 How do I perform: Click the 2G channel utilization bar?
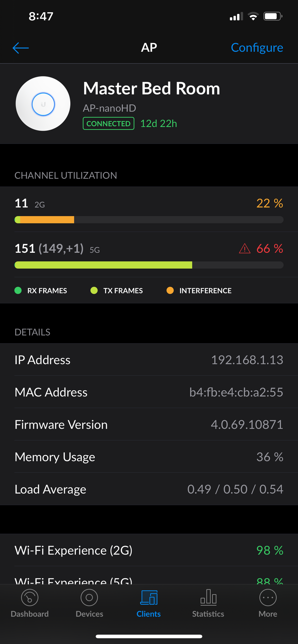pyautogui.click(x=149, y=220)
